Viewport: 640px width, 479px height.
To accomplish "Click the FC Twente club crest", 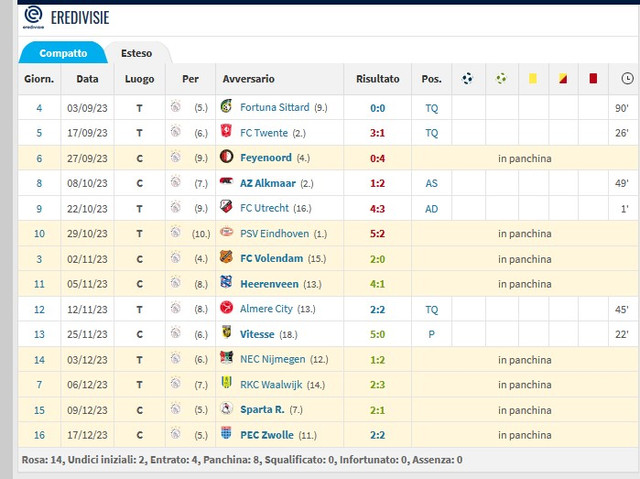I will (x=226, y=131).
